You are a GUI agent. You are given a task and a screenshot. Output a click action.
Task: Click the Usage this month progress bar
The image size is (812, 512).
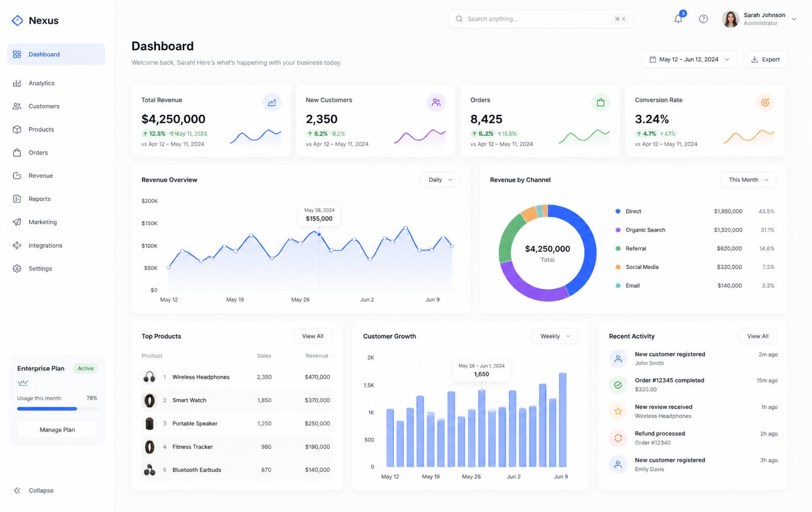coord(57,409)
